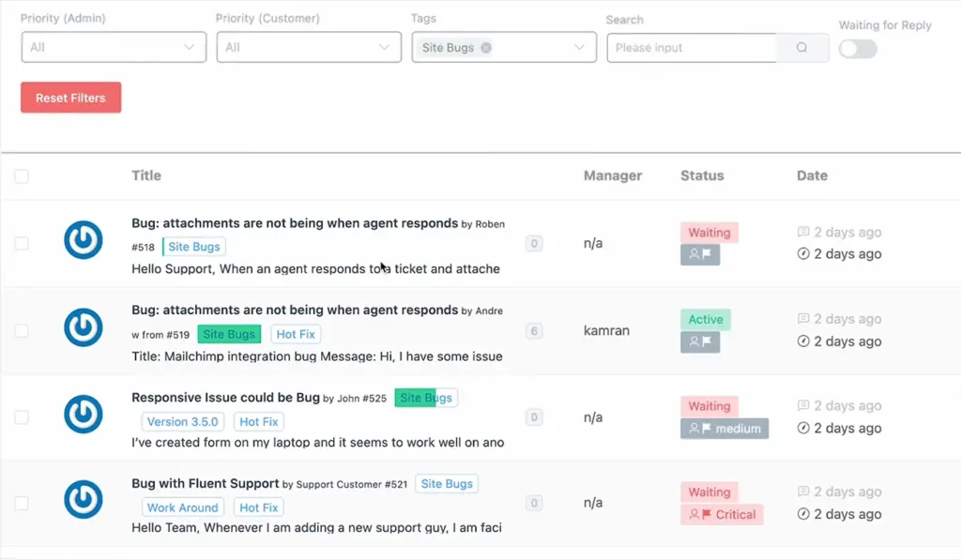This screenshot has height=560, width=961.
Task: Remove the Site Bugs tag filter chip
Action: [x=485, y=48]
